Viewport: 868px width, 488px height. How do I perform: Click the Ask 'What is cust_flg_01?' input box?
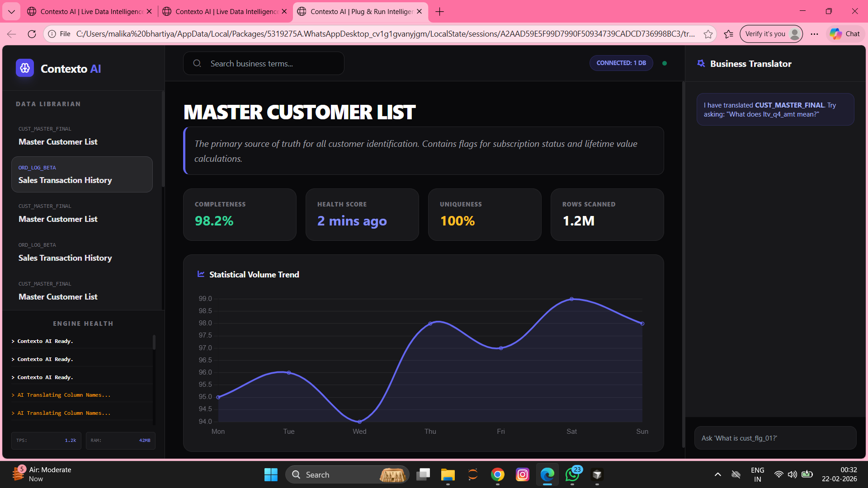(x=775, y=438)
